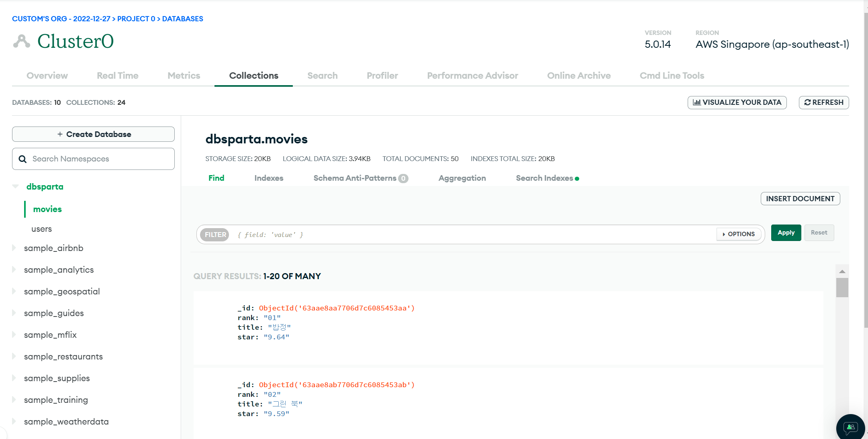Open the Schema Anti-Patterns sub-tab
Image resolution: width=868 pixels, height=439 pixels.
[355, 178]
